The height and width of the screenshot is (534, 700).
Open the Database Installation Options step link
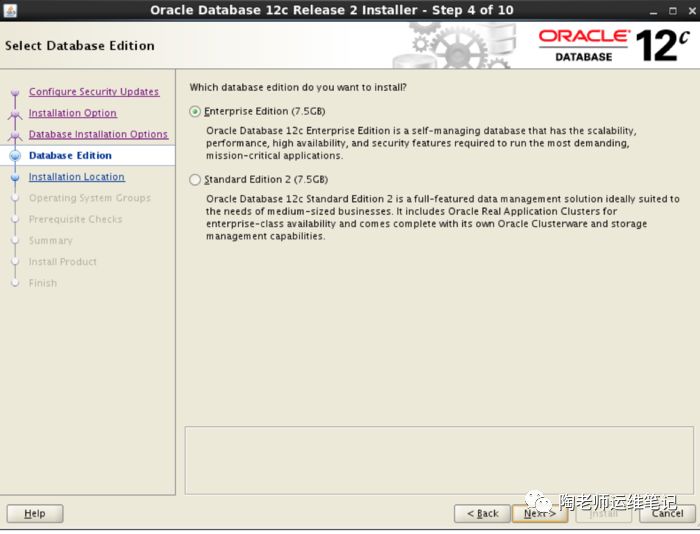click(98, 134)
